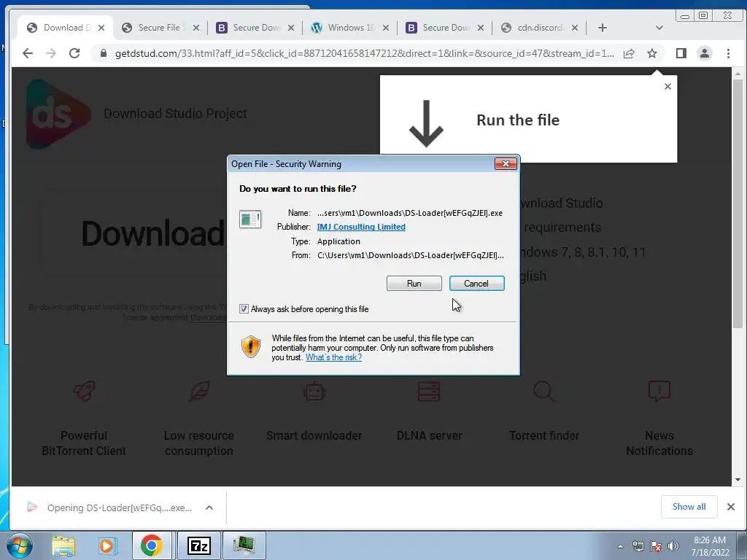747x560 pixels.
Task: Click the large Download button on page
Action: click(x=133, y=233)
